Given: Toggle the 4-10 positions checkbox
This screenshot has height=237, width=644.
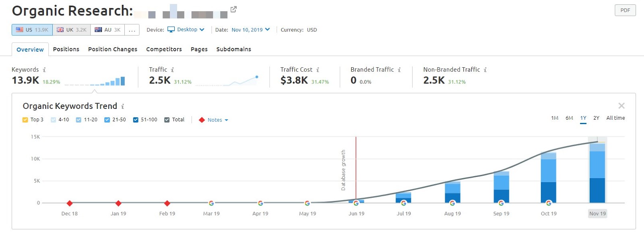Looking at the screenshot, I should tap(53, 120).
